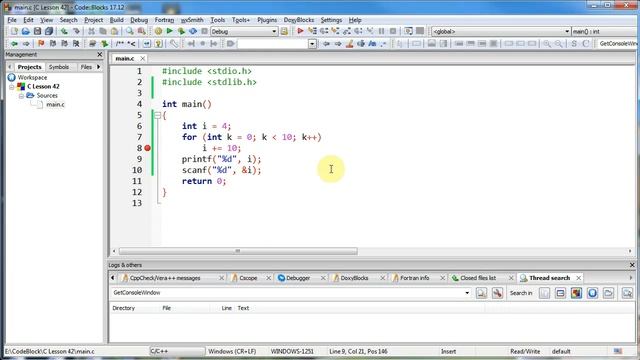Click the Debugging windows icon
The height and width of the screenshot is (360, 640).
tap(408, 31)
